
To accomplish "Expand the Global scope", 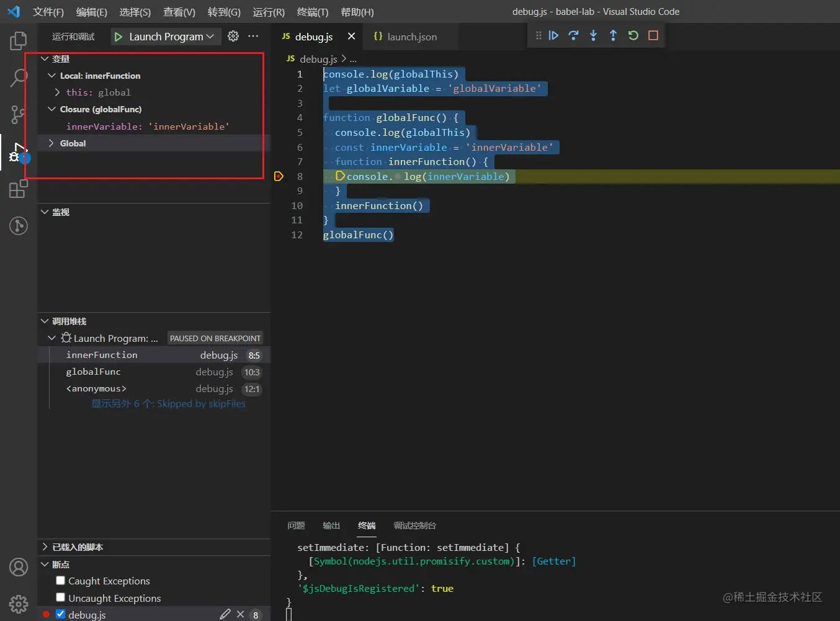I will (x=51, y=143).
